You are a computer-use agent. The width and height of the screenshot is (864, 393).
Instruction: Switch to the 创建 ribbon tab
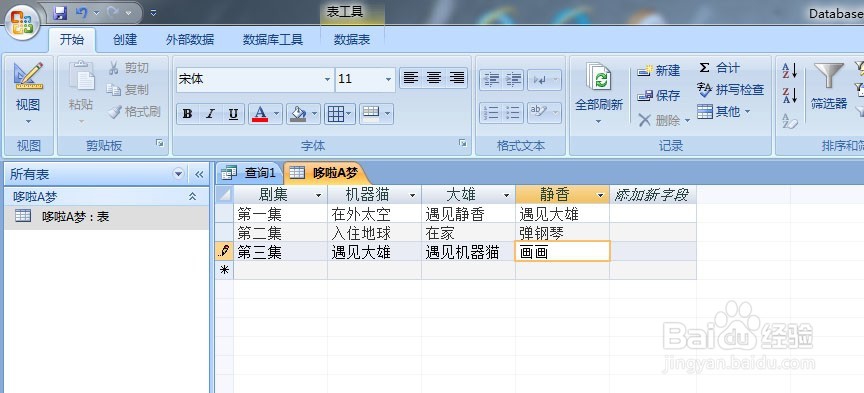tap(125, 40)
